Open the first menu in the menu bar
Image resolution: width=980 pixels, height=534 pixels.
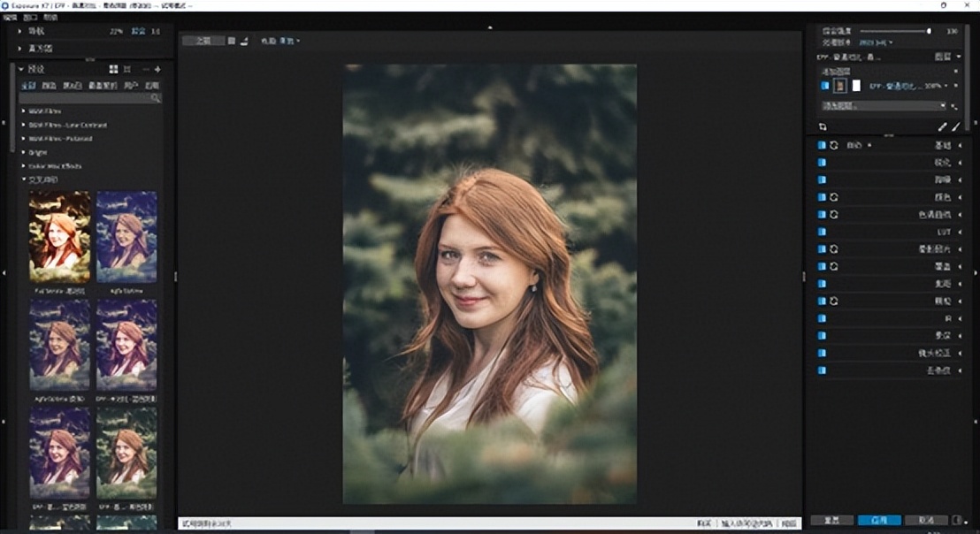10,17
